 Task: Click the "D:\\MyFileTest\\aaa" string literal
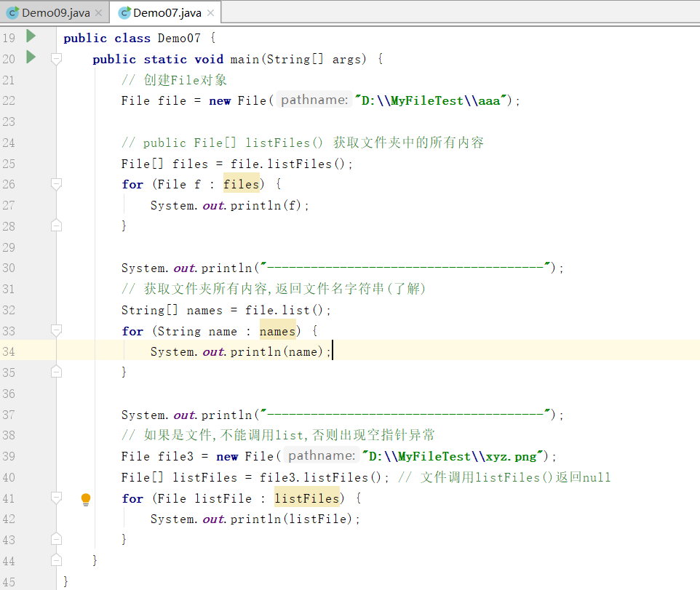432,100
